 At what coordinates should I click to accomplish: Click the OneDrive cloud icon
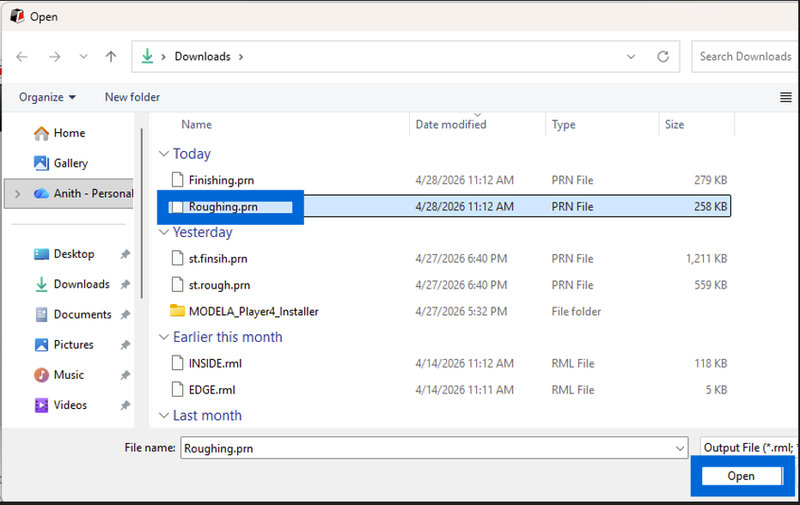pyautogui.click(x=41, y=193)
